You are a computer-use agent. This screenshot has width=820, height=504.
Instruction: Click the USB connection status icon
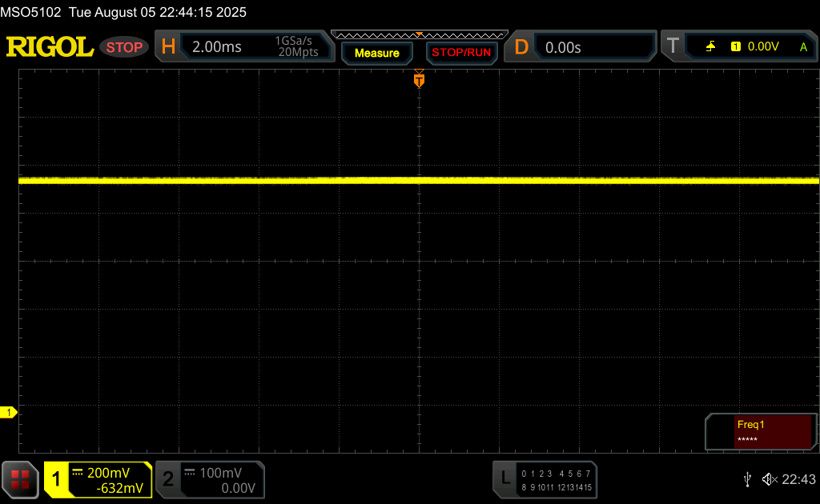747,479
